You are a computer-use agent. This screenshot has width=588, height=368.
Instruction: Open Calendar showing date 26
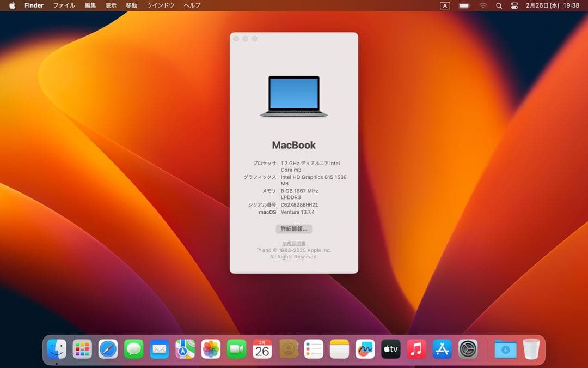pyautogui.click(x=262, y=349)
